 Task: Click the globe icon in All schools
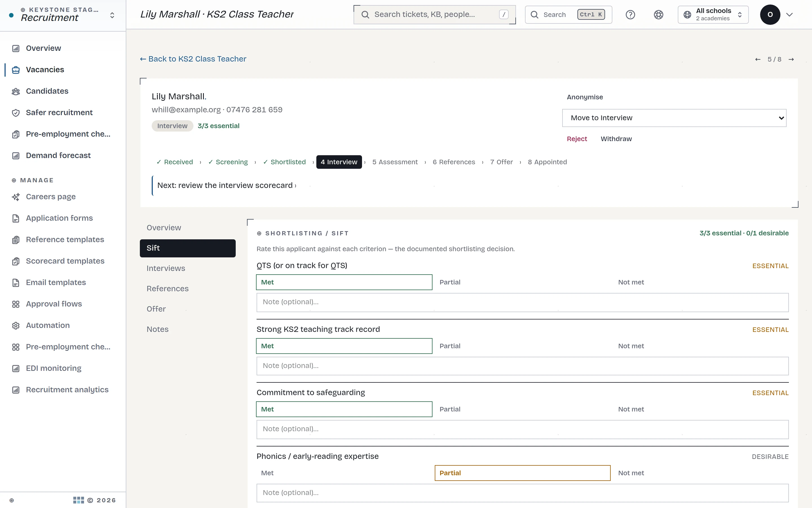(687, 15)
